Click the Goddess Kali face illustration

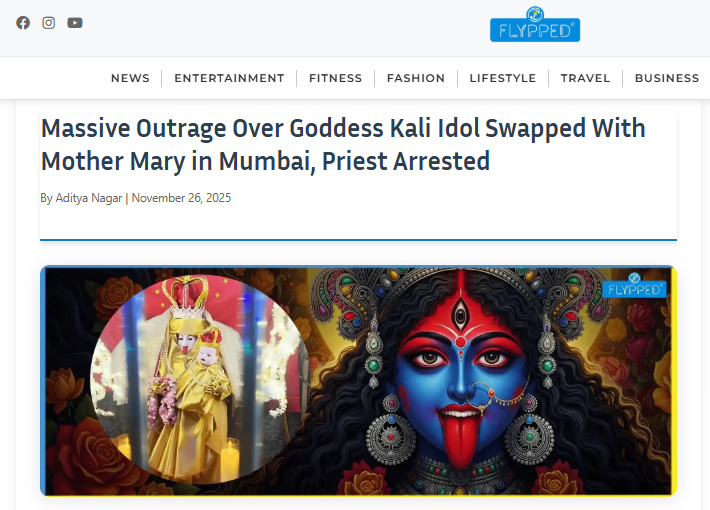[461, 371]
